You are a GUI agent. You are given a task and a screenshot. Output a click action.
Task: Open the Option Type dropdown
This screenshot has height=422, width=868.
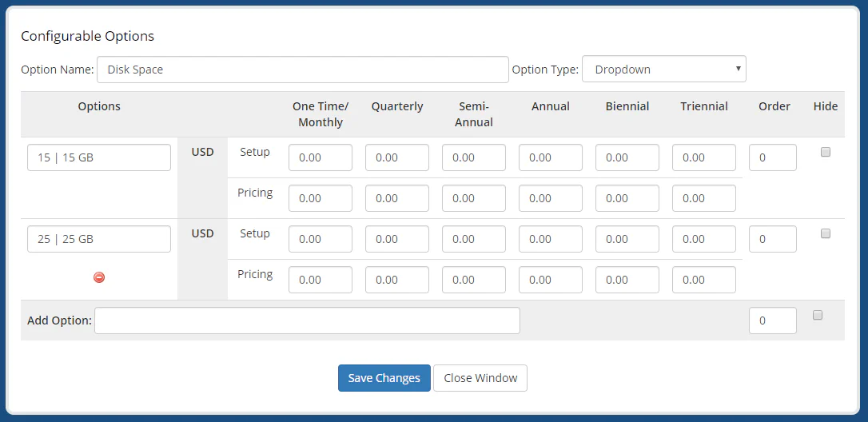point(663,70)
